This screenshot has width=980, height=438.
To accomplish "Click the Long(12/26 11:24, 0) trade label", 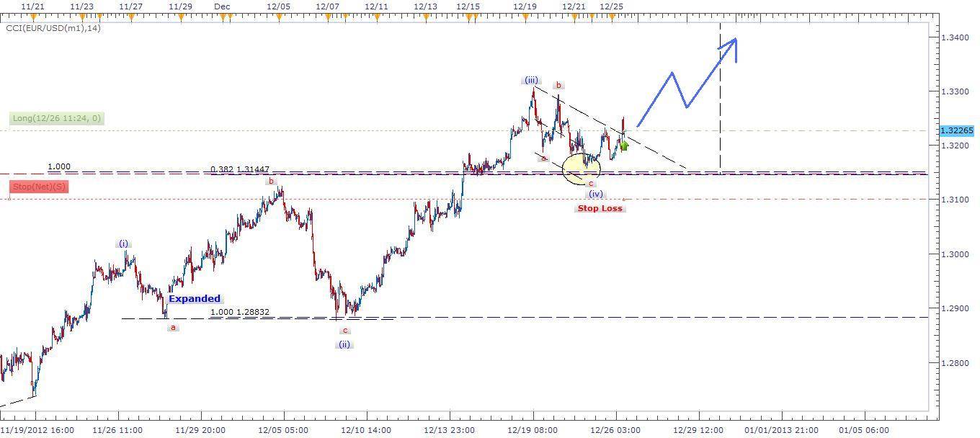I will (55, 117).
